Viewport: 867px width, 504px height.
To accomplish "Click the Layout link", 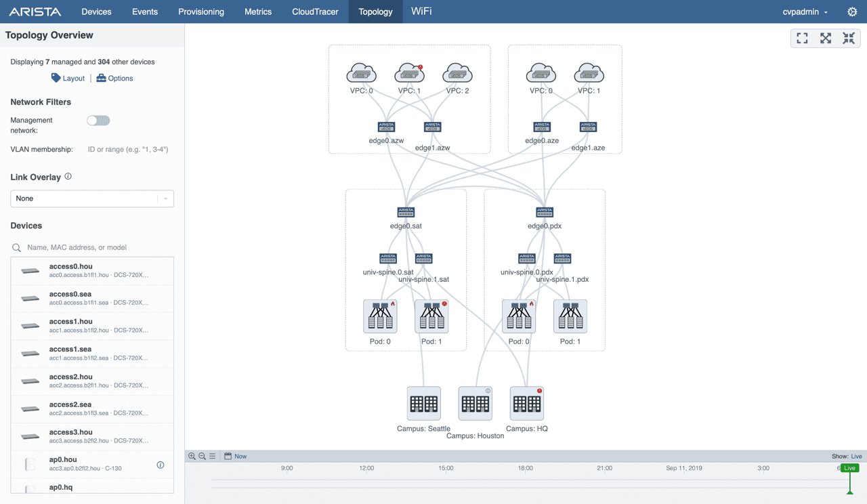I will click(x=68, y=78).
